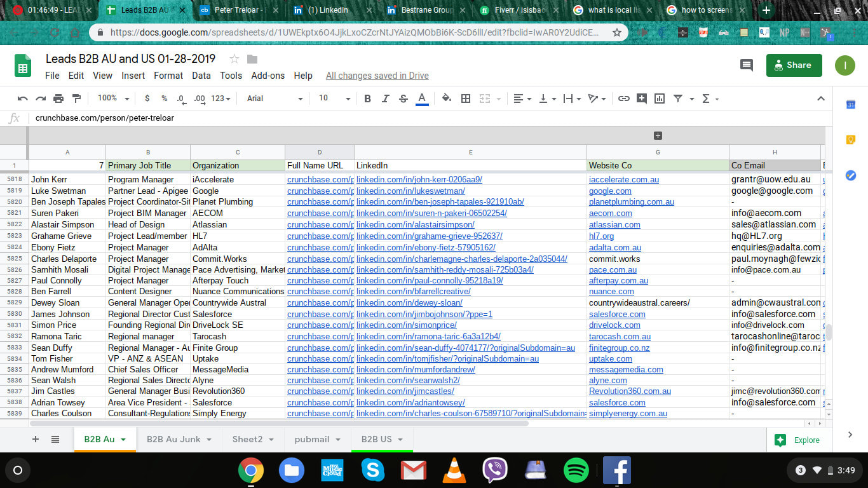
Task: Open atlassian.com website link
Action: (x=614, y=224)
